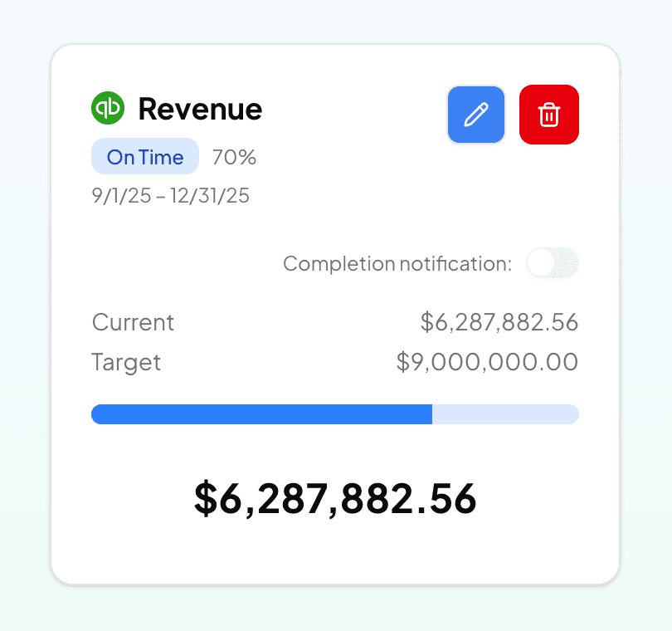
Task: Open the editor with the pencil icon
Action: (476, 115)
